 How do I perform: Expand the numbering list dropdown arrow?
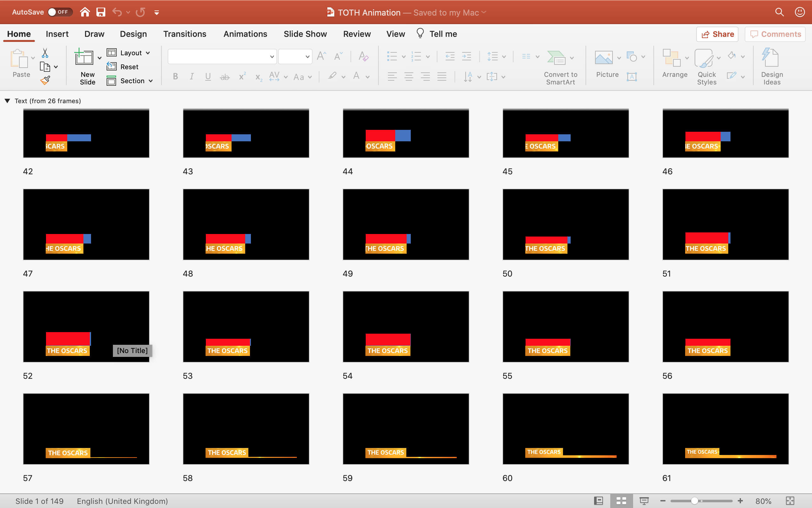click(x=428, y=57)
